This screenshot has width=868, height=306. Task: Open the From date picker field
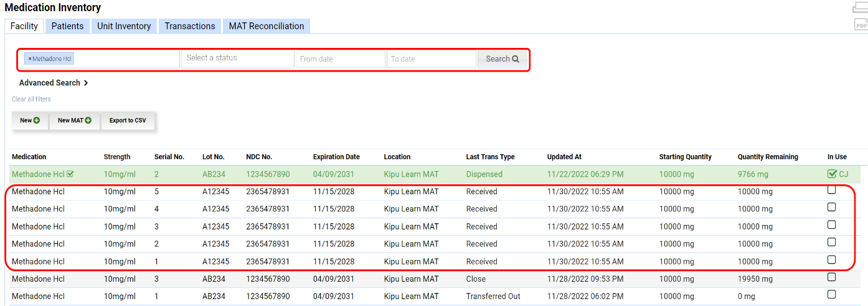[340, 59]
